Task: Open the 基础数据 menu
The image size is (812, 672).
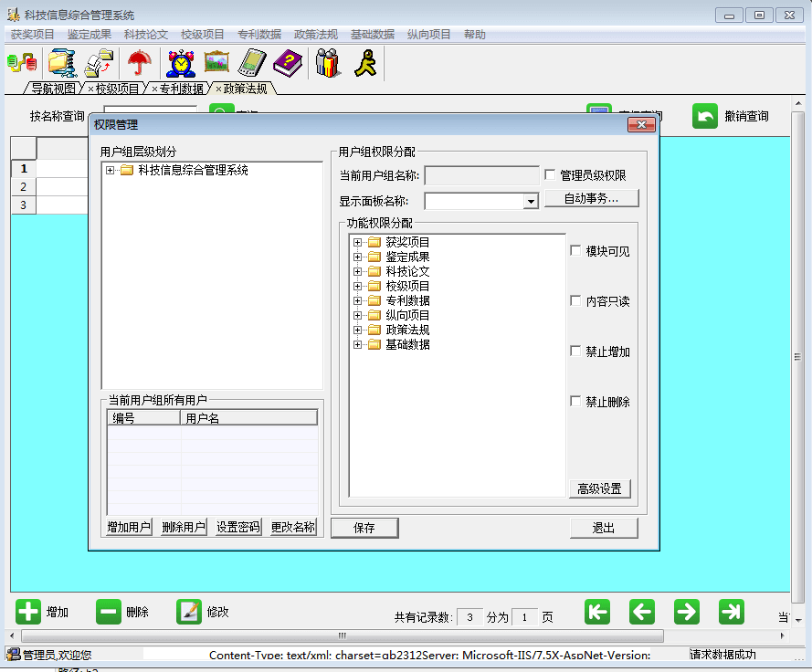Action: (x=372, y=35)
